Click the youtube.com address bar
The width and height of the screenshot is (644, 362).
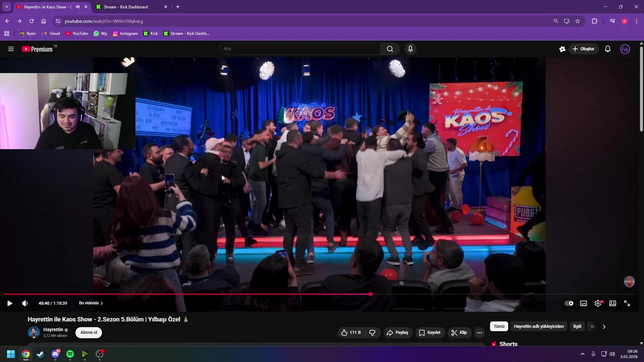(x=302, y=21)
